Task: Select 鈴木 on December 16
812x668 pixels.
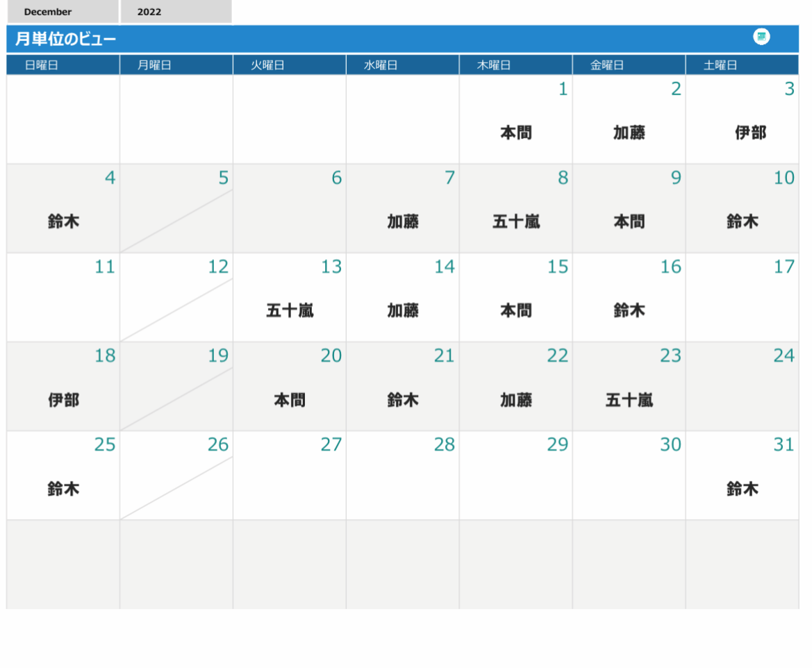Action: coord(629,310)
